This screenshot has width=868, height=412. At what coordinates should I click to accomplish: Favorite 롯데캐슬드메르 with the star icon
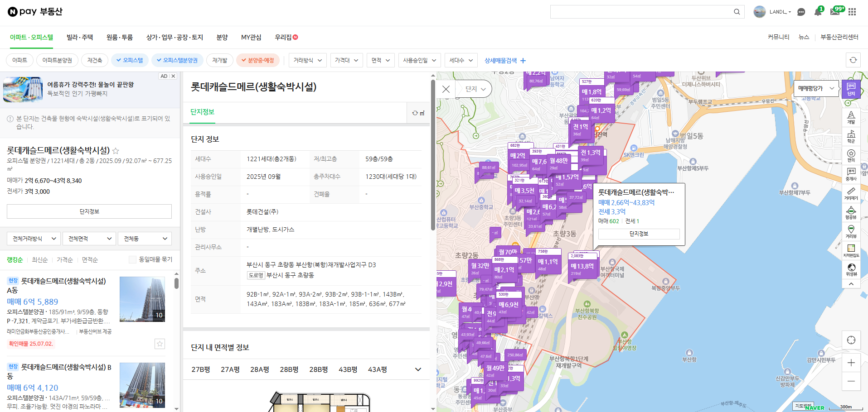tap(116, 151)
